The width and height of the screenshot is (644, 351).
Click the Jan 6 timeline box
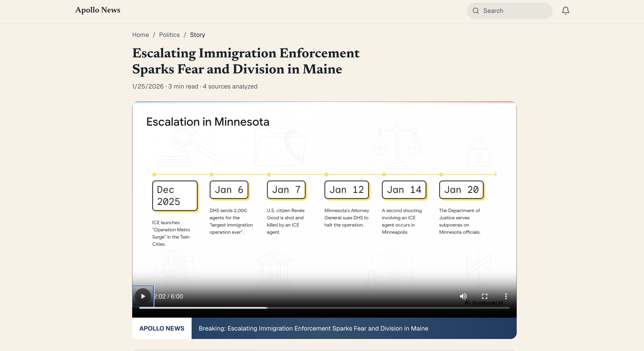(229, 190)
